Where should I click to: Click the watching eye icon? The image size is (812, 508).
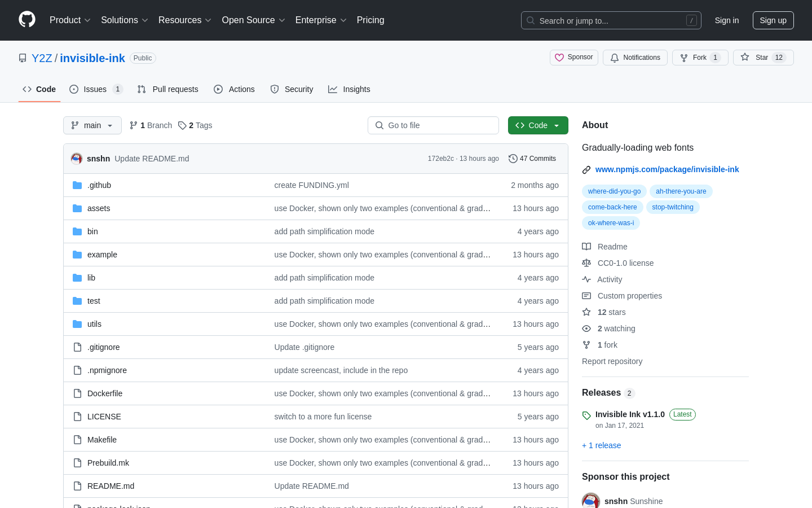[586, 329]
